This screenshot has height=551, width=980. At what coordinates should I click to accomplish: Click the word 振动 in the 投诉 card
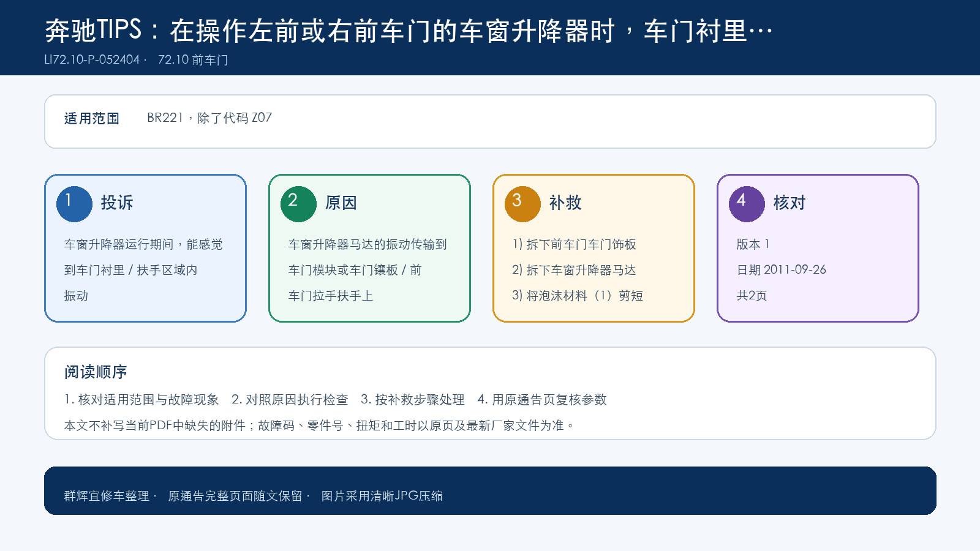pos(77,296)
